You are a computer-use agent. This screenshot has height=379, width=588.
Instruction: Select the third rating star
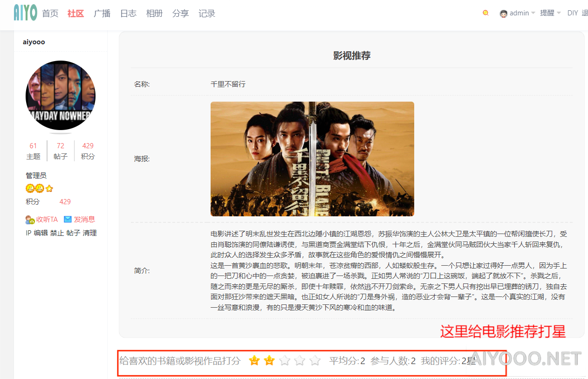tap(285, 360)
